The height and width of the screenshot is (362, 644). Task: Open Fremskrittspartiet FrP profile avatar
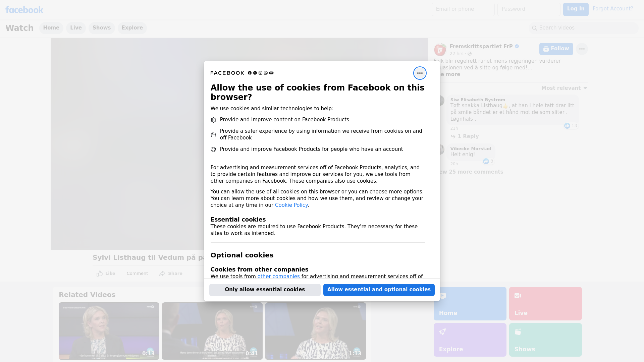pos(440,50)
